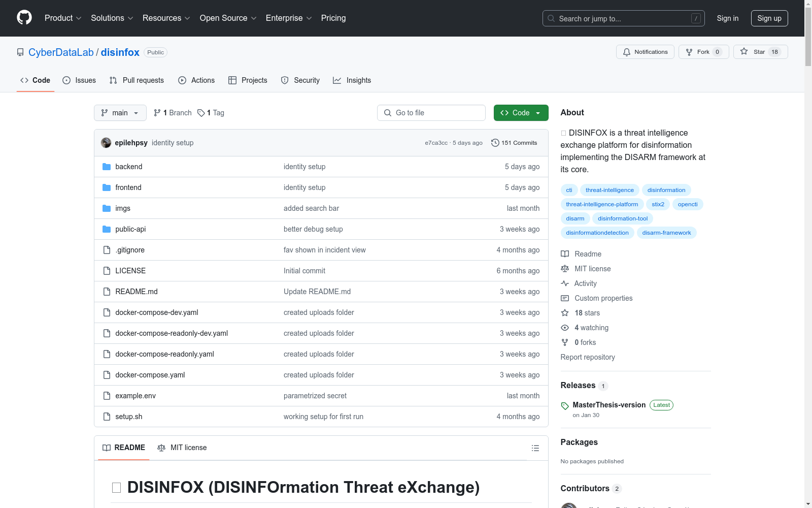Open the Pricing link
The image size is (812, 508).
coord(333,18)
